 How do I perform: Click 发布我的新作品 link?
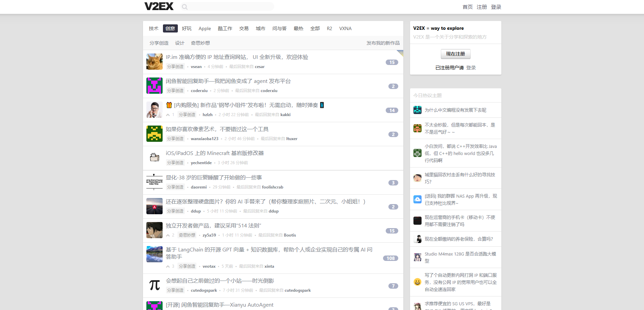(383, 43)
